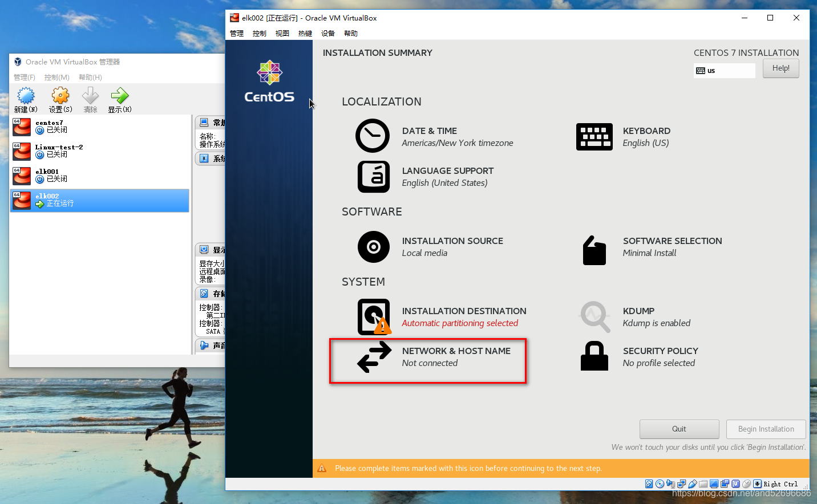Open 管理 menu in VM window

pyautogui.click(x=237, y=34)
